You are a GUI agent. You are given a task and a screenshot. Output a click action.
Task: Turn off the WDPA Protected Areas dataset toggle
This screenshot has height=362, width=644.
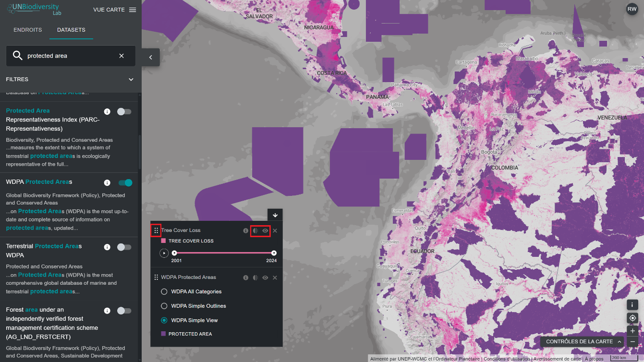tap(125, 182)
